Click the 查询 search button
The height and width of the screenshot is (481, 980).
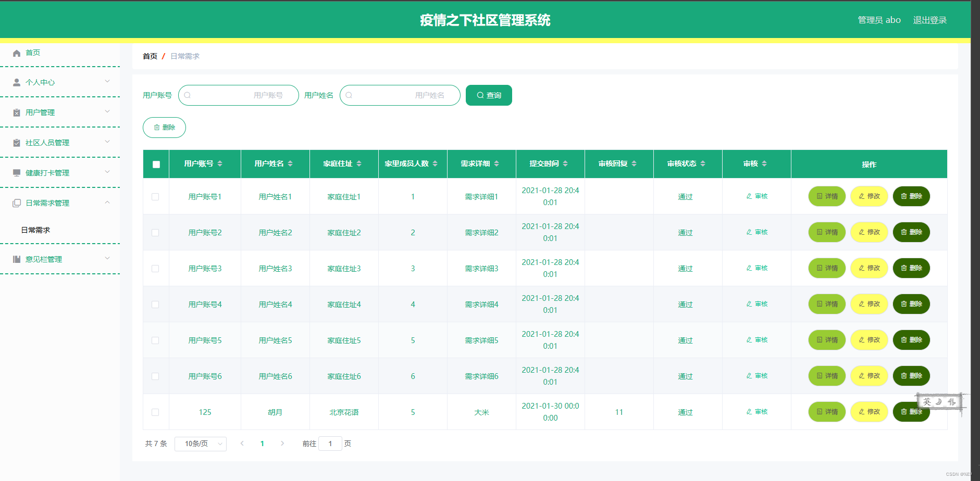coord(489,95)
